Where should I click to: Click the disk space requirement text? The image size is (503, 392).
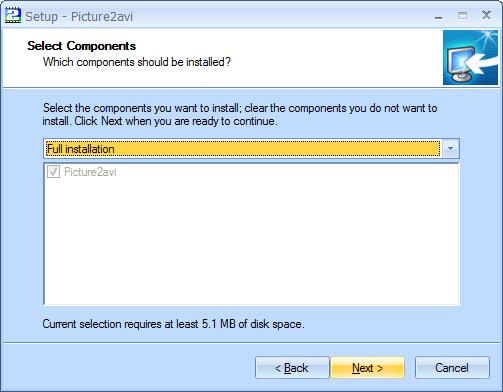point(173,324)
